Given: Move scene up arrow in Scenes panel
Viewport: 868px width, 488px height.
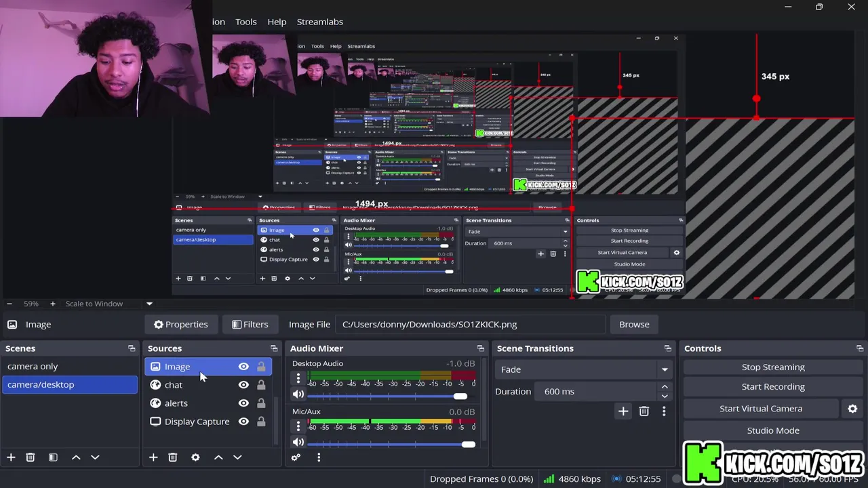Looking at the screenshot, I should click(x=76, y=457).
